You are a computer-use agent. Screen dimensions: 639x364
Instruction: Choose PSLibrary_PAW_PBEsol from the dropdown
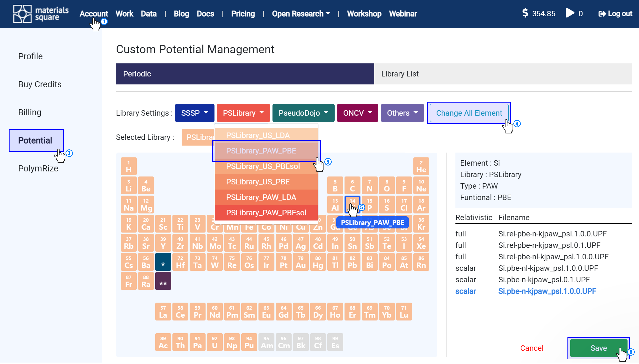[266, 213]
